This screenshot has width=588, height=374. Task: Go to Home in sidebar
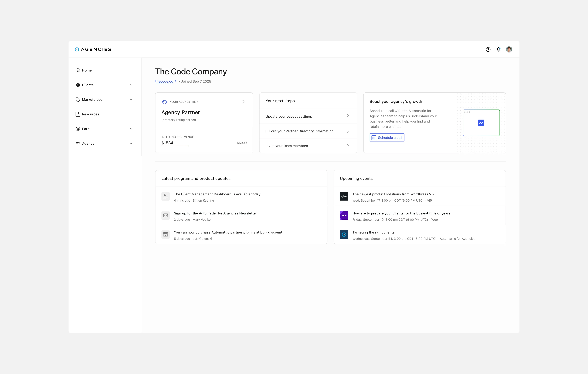(x=87, y=70)
